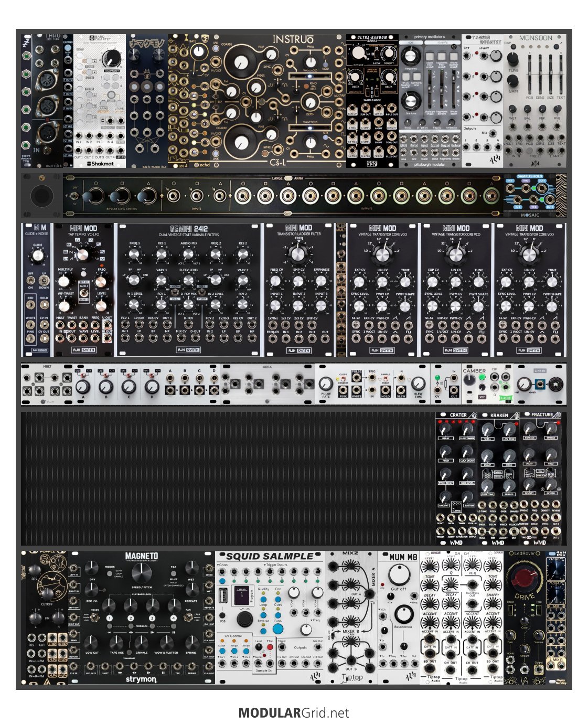This screenshot has width=588, height=724.
Task: Click the SHELL knob on WMD Kraken
Action: [487, 428]
